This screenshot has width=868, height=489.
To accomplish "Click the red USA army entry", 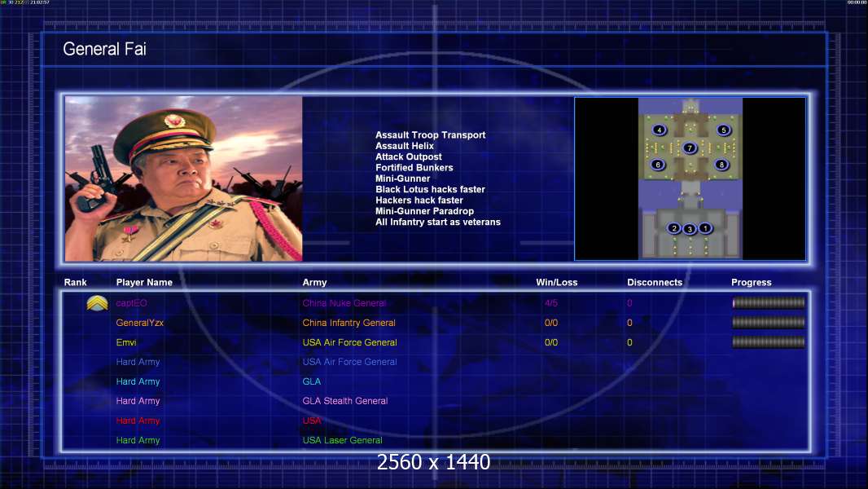I will tap(312, 421).
